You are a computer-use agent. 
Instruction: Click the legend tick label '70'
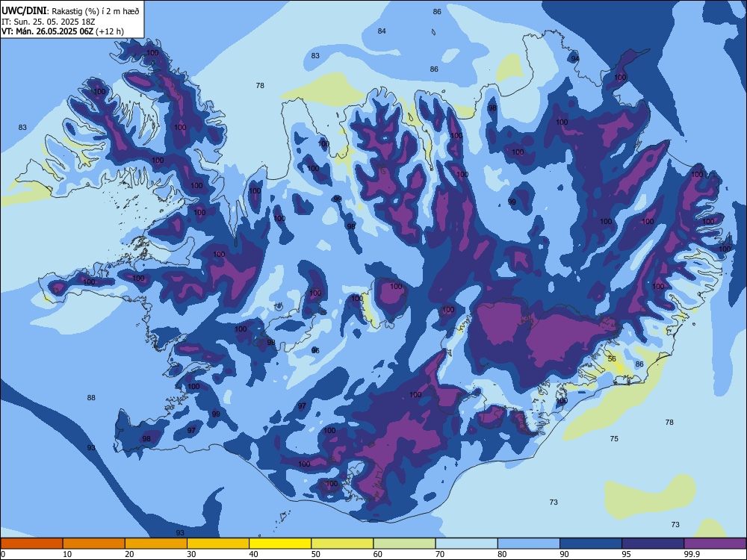[440, 554]
